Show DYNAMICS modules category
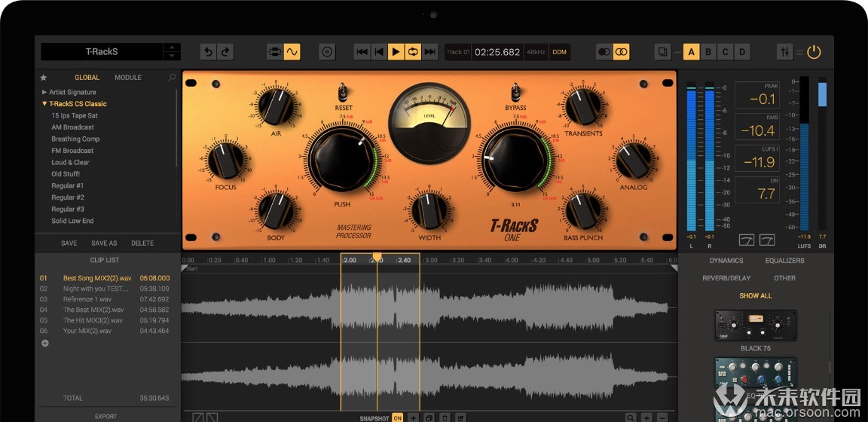 click(726, 260)
